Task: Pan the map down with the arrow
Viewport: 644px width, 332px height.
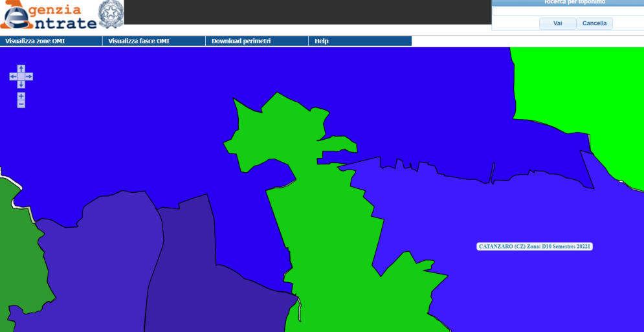Action: [21, 85]
